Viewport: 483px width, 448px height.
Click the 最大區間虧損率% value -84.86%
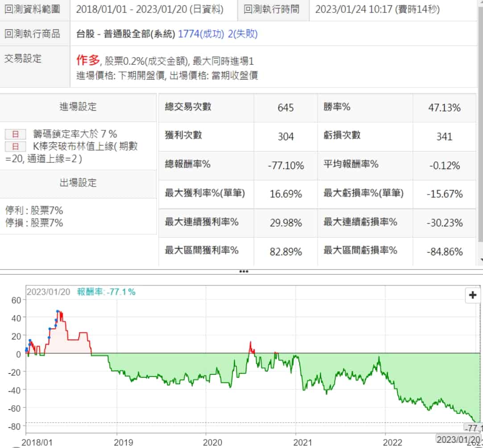pos(444,252)
